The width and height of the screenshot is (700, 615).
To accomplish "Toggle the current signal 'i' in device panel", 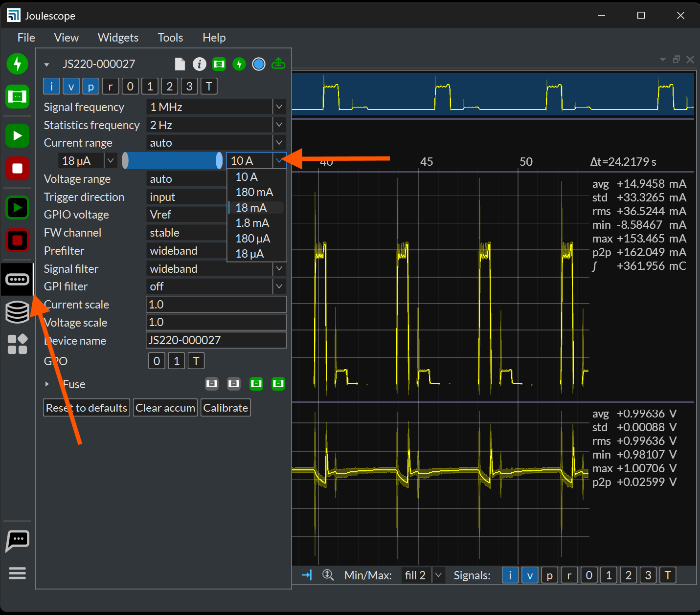I will coord(51,87).
